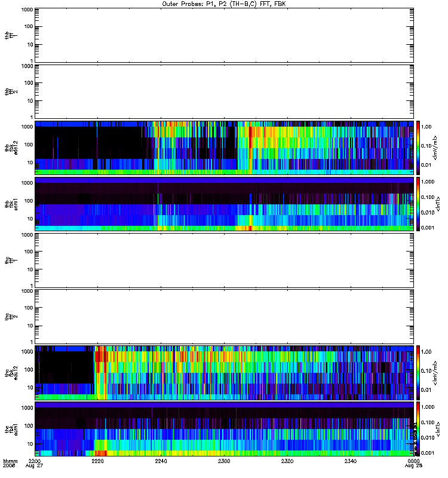Viewport: 448px width, 478px height.
Task: Click inside the thb fbk scm1 spectrogram
Action: coord(224,204)
